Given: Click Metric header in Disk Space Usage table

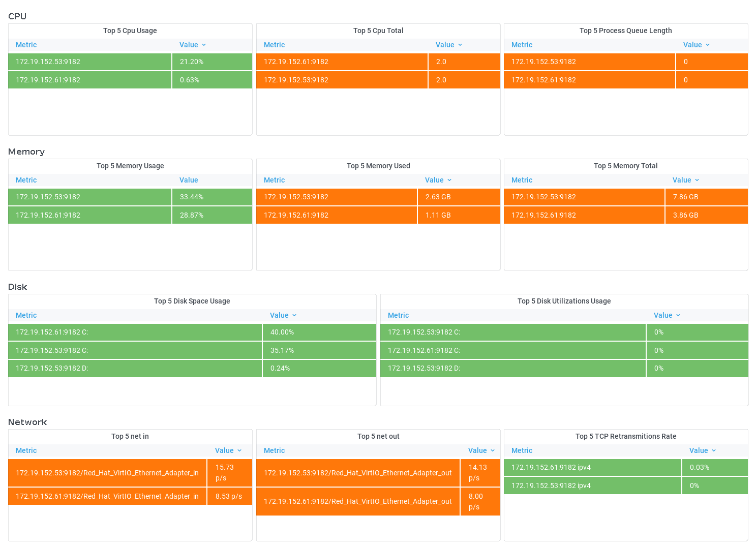Looking at the screenshot, I should click(26, 315).
